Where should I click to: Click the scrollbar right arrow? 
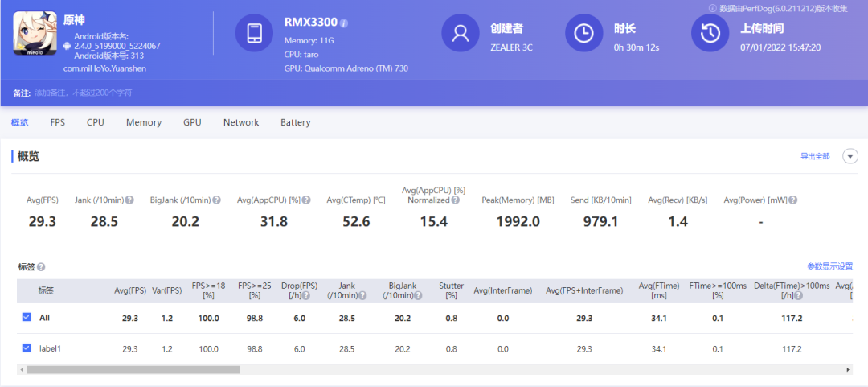tap(849, 369)
